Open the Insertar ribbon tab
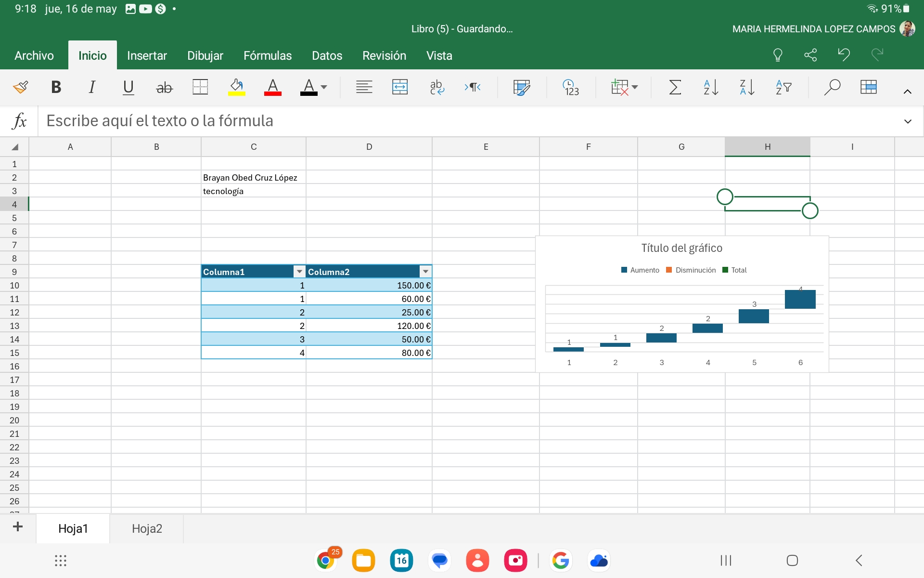 click(147, 56)
